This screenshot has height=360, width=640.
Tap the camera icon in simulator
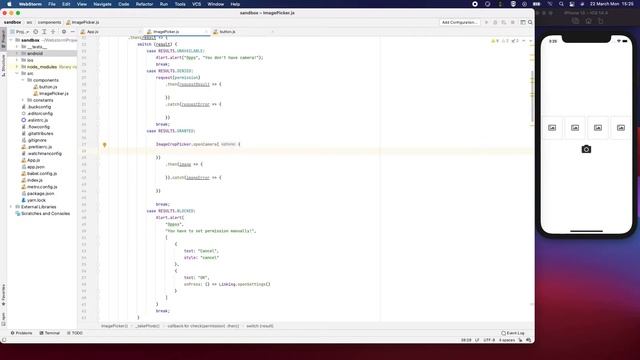click(x=586, y=149)
